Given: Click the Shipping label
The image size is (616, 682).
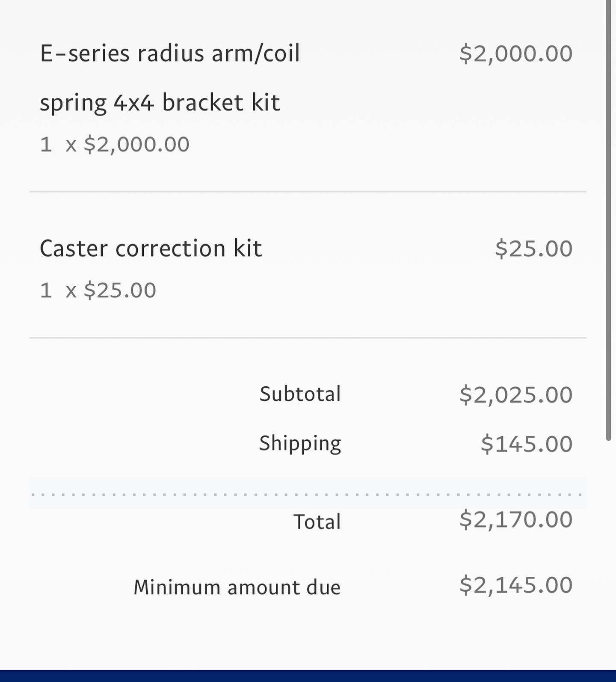Looking at the screenshot, I should coord(300,444).
